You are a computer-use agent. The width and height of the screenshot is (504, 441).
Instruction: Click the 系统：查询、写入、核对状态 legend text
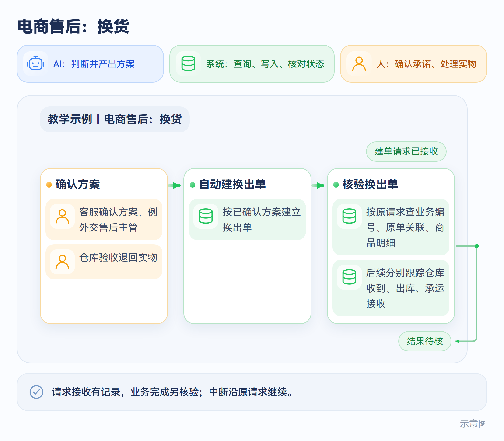(x=265, y=64)
